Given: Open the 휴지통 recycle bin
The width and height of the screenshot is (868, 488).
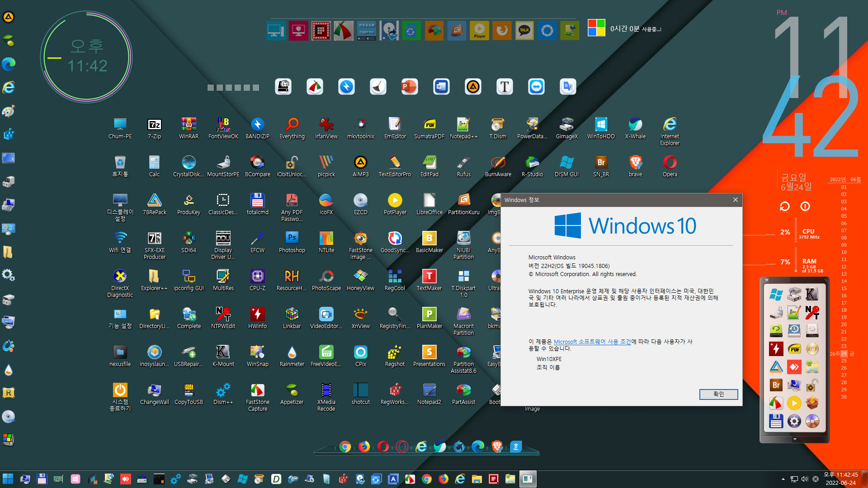Looking at the screenshot, I should (x=120, y=166).
